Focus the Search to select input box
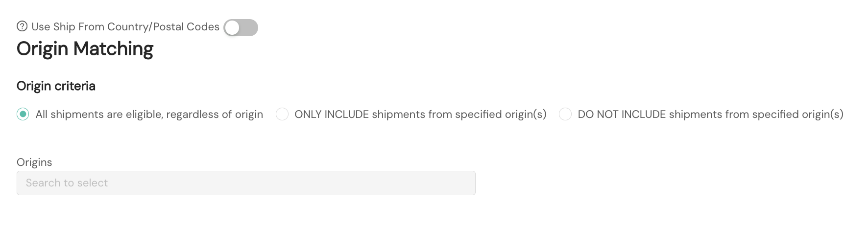Screen dimensions: 868x230 (x=246, y=183)
